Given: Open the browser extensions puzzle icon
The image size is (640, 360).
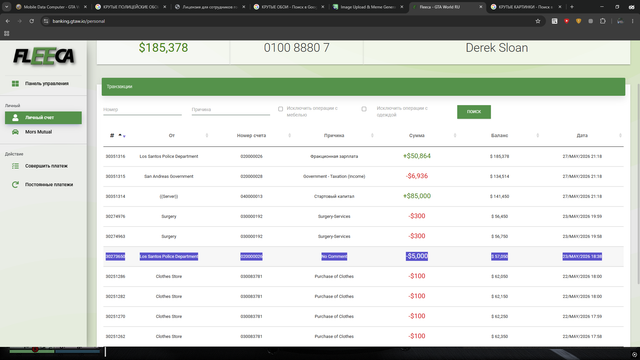Looking at the screenshot, I should tap(602, 21).
